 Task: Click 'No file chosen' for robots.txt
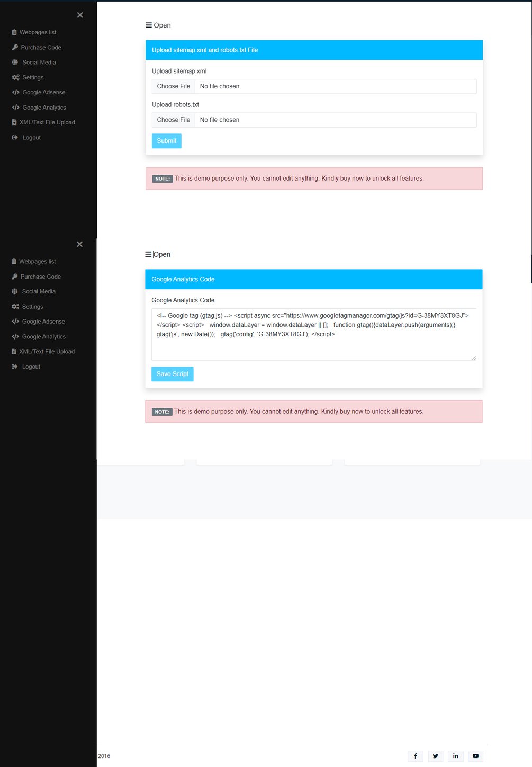tap(220, 120)
